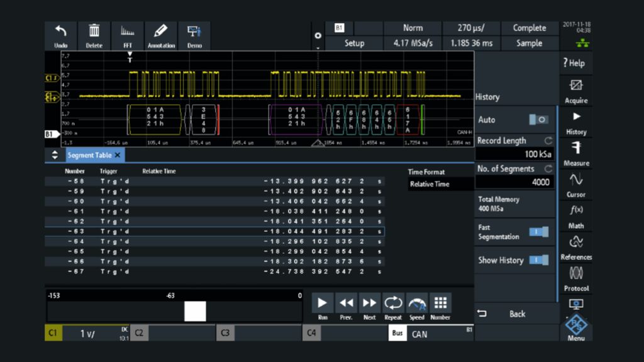Click the Undo arrow icon
This screenshot has width=644, height=362.
pos(60,35)
